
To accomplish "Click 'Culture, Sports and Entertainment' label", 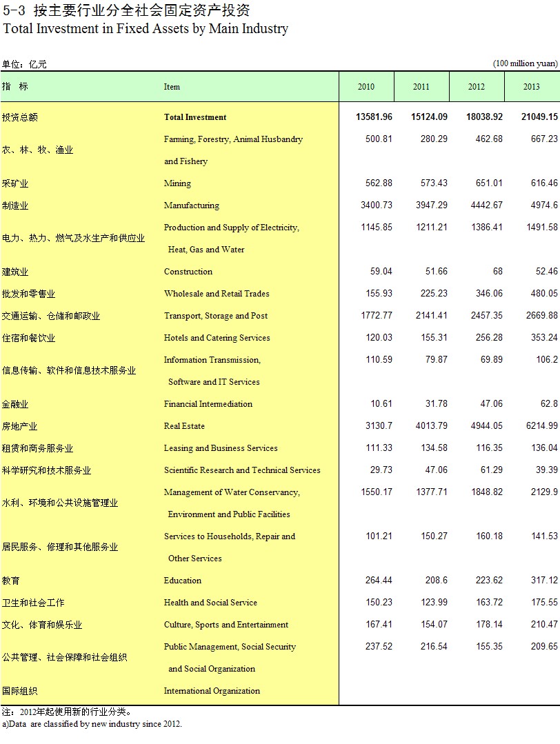I will point(226,625).
